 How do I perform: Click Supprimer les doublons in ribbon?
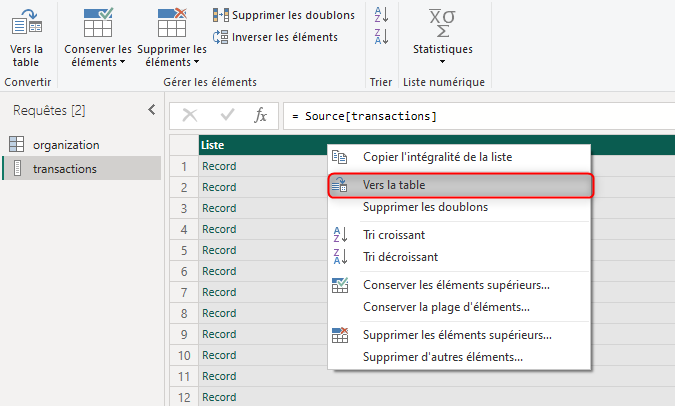(284, 15)
